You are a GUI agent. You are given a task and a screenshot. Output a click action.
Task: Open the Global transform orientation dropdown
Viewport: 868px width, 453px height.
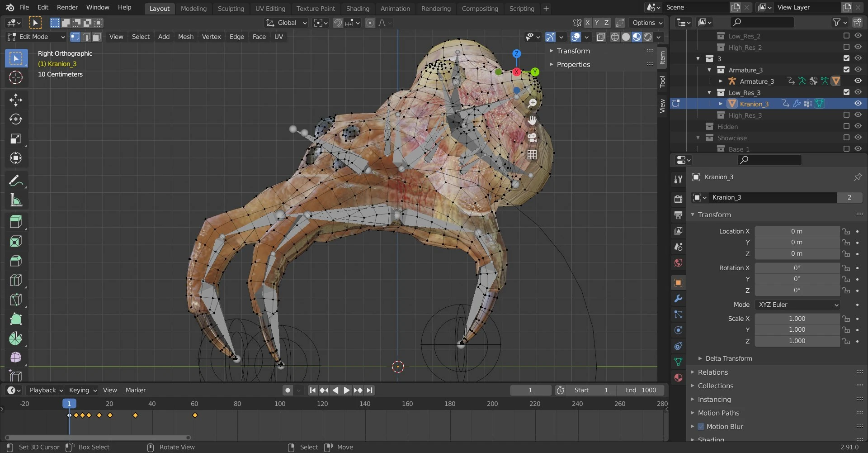click(286, 23)
